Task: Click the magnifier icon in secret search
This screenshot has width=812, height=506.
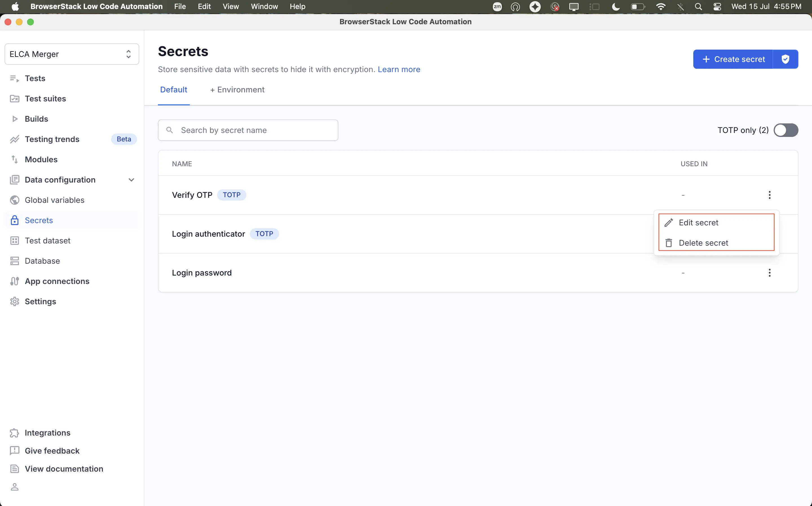Action: [x=170, y=130]
